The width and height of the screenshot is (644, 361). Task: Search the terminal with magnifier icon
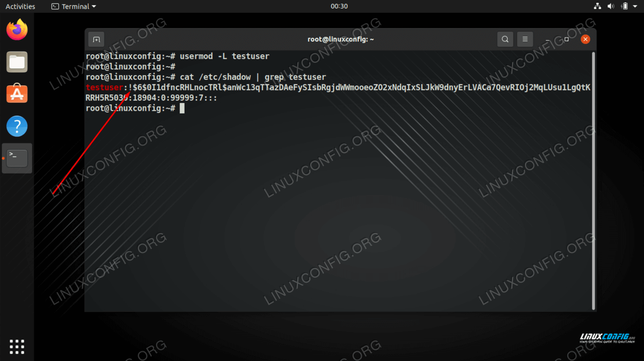(505, 39)
